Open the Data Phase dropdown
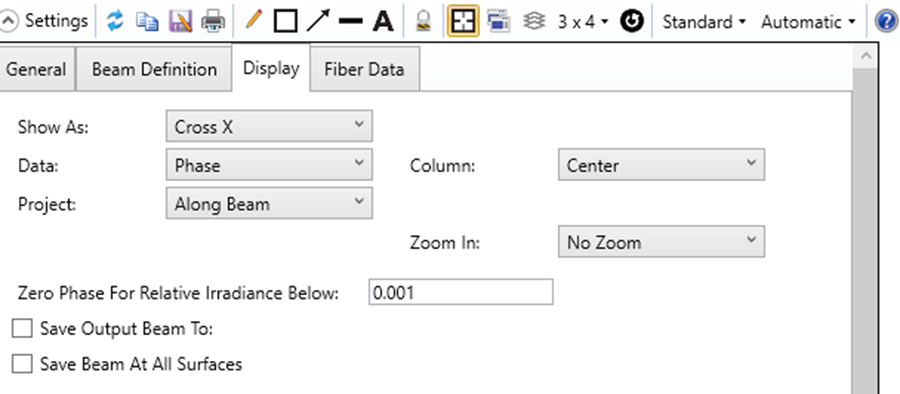The height and width of the screenshot is (394, 900). tap(269, 164)
